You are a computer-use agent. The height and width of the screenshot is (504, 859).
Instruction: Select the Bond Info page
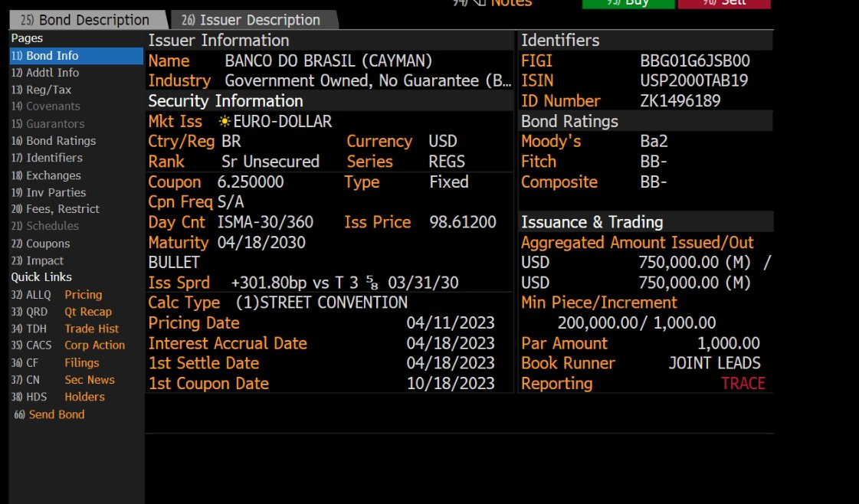76,56
